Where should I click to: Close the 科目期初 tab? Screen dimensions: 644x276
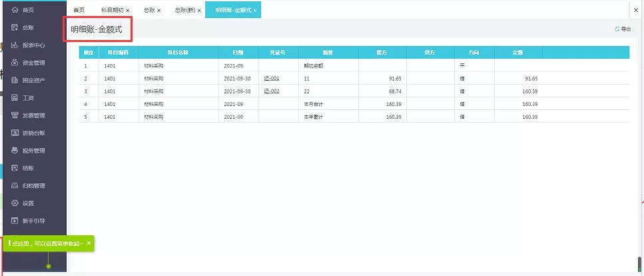(x=128, y=10)
